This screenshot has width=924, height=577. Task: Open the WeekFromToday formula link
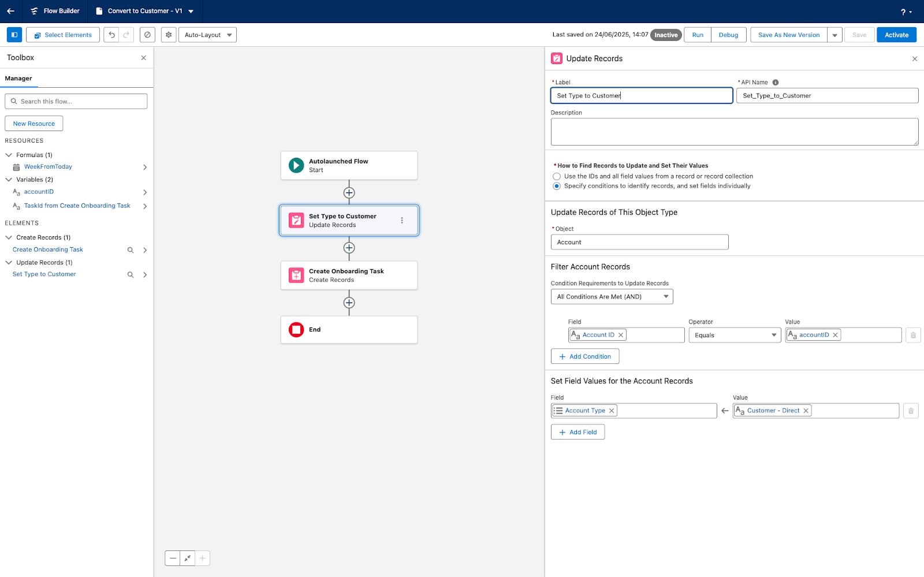(48, 167)
